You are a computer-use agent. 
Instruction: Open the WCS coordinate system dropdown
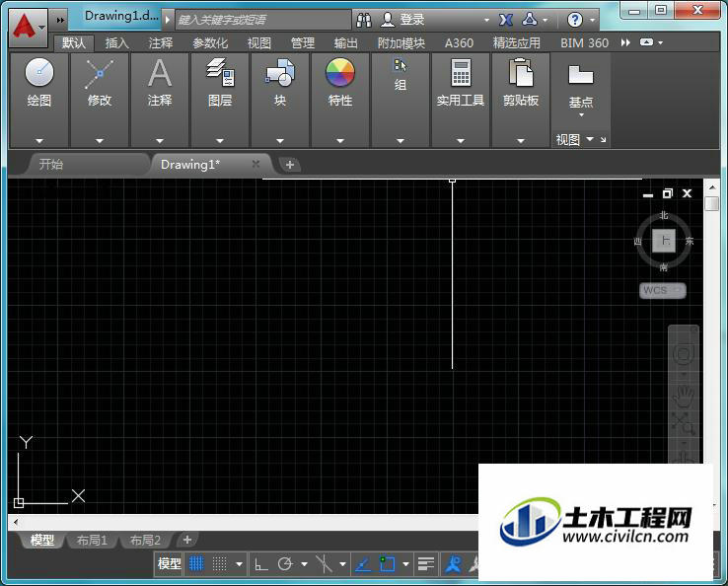tap(663, 291)
